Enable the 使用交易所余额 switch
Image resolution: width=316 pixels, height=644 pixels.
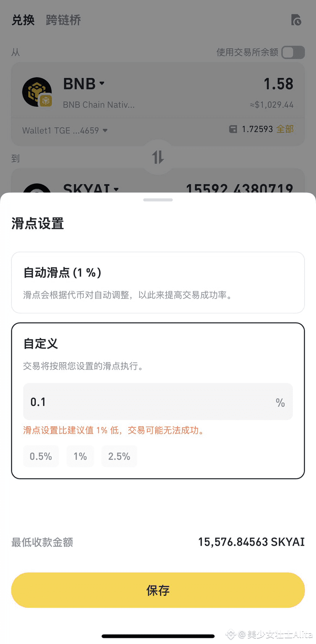[293, 52]
